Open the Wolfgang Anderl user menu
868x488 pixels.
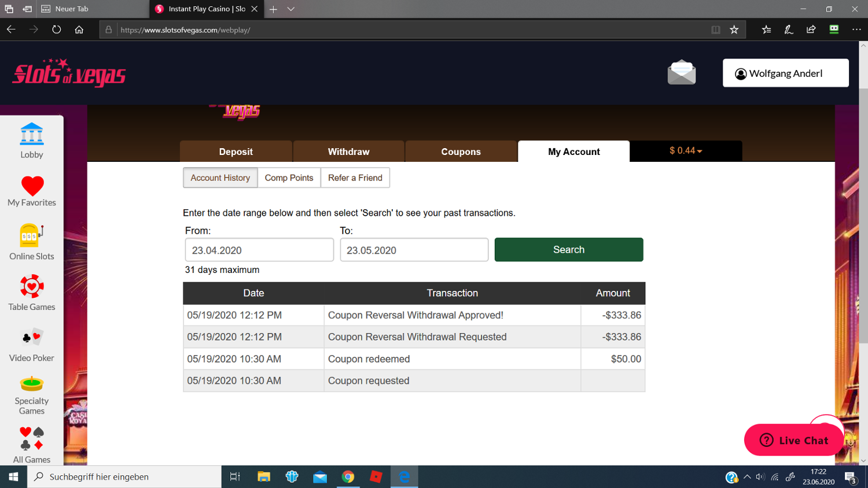[x=785, y=73]
